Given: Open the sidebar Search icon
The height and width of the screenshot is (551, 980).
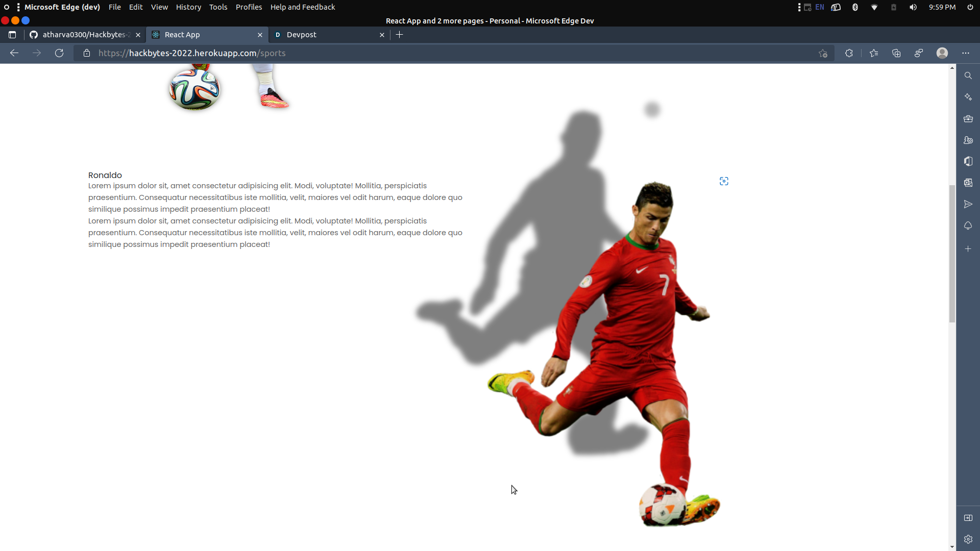Looking at the screenshot, I should pos(968,76).
